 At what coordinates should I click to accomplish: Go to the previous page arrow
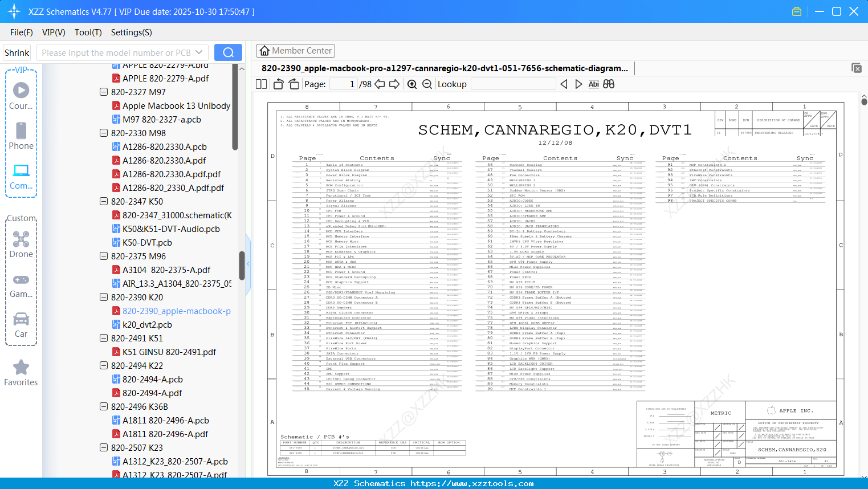coord(380,84)
